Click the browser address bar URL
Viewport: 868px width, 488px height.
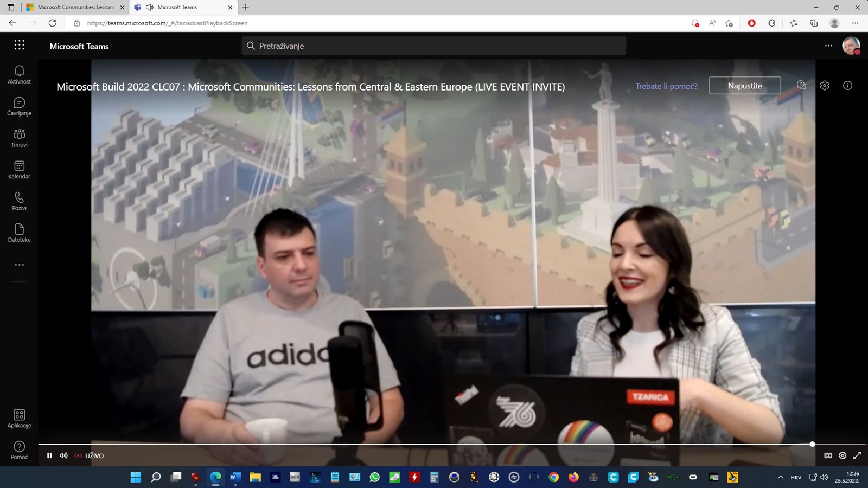[167, 23]
